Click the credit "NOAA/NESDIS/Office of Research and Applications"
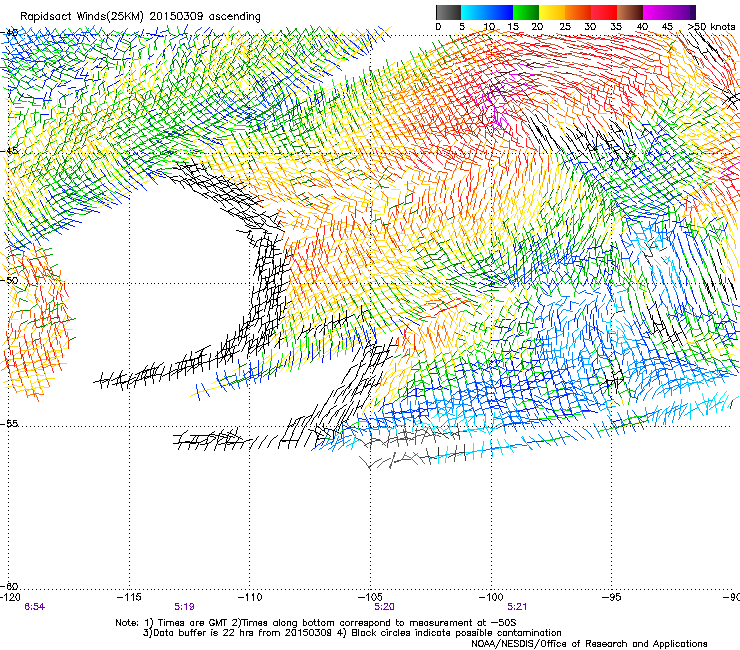Viewport: 740px width, 650px height. tap(589, 644)
